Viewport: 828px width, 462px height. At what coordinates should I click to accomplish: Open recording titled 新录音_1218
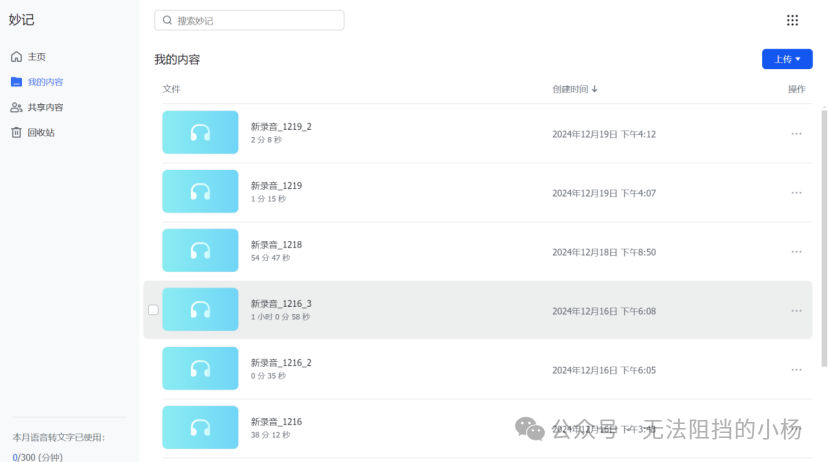point(276,244)
